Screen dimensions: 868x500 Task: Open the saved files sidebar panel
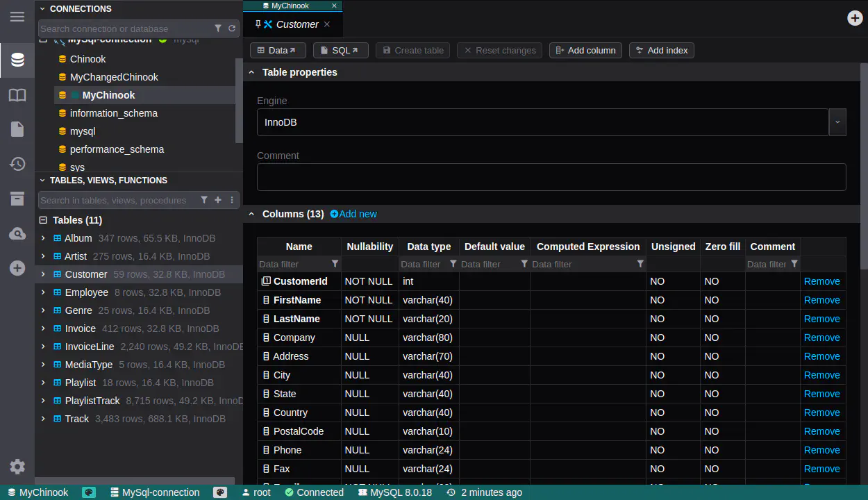(x=17, y=129)
